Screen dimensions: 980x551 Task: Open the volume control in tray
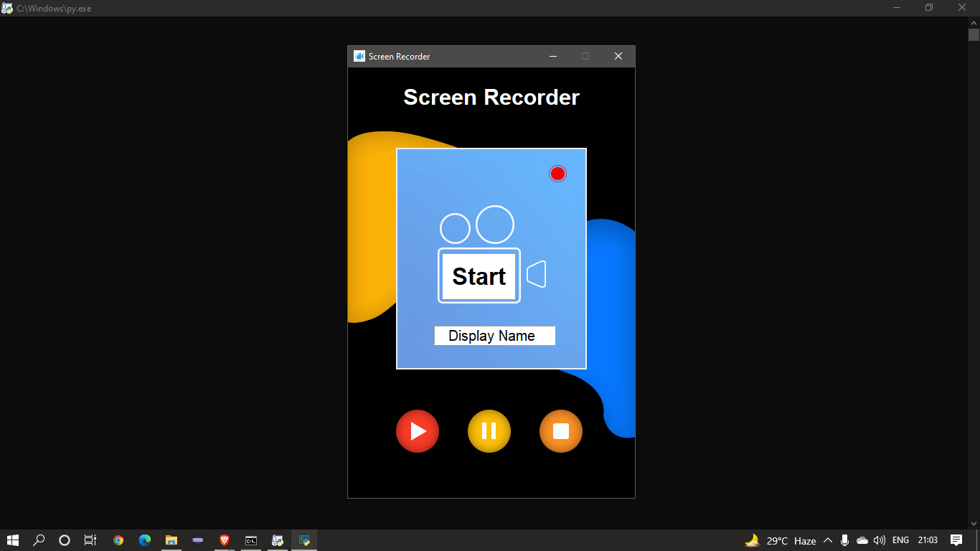click(880, 540)
